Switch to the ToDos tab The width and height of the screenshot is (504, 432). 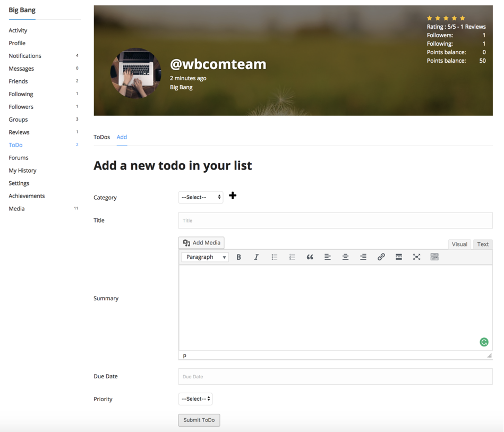(101, 137)
